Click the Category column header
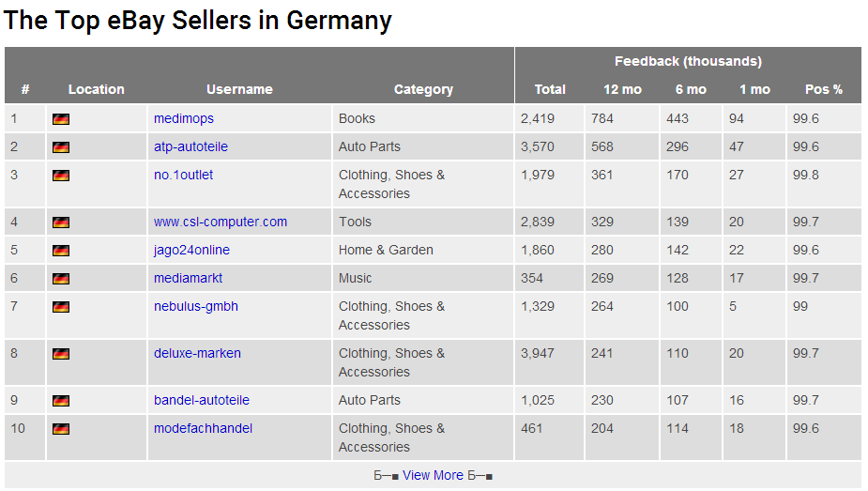Screen dimensions: 868x491 pos(423,89)
